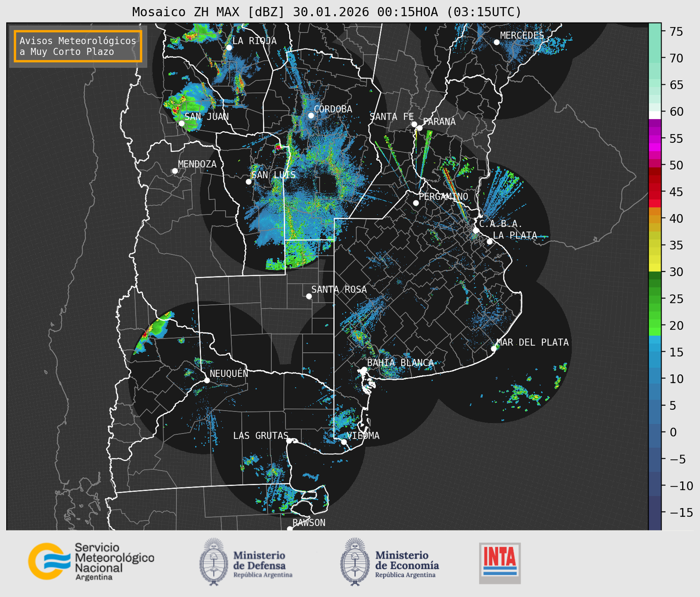Click the orange 40 dBZ colorbar band
700x597 pixels.
pyautogui.click(x=654, y=219)
